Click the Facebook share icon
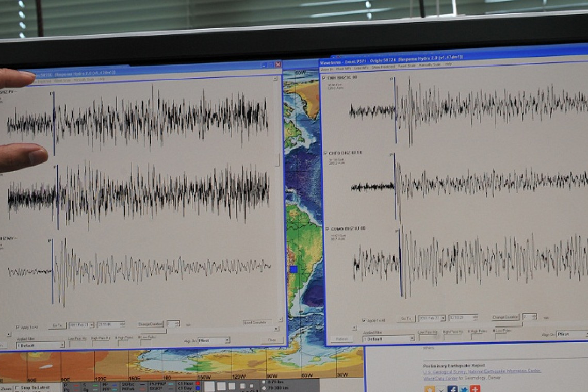 [452, 389]
